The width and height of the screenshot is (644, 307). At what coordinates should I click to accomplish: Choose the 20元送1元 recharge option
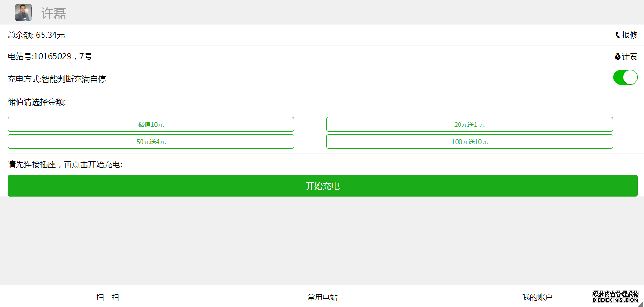(x=469, y=125)
